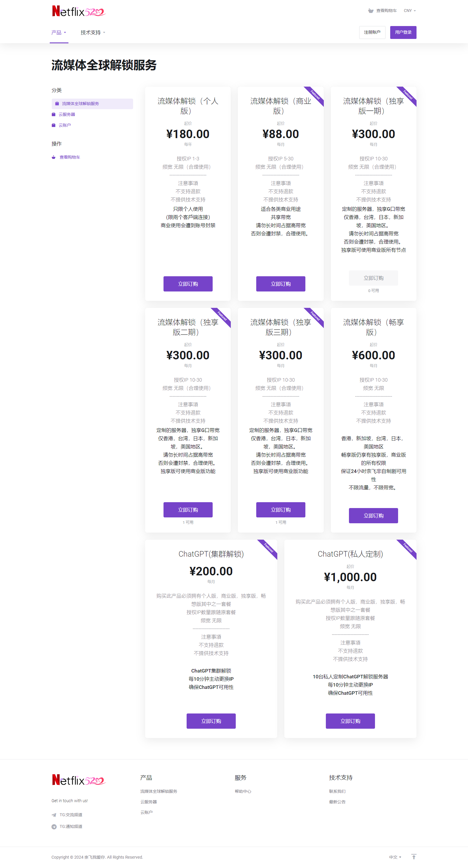The height and width of the screenshot is (868, 468).
Task: Open the 中文 language selector in footer
Action: 395,857
